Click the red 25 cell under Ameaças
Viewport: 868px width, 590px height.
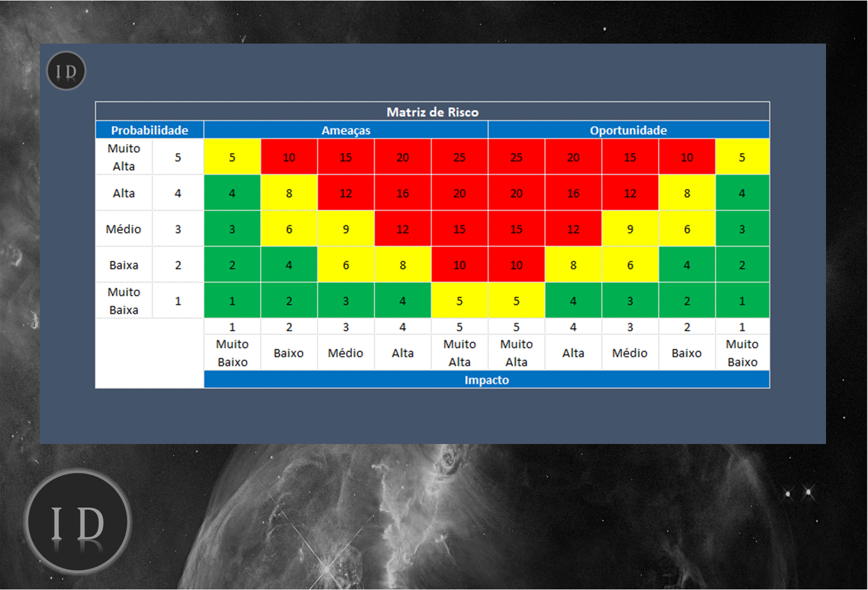coord(459,157)
